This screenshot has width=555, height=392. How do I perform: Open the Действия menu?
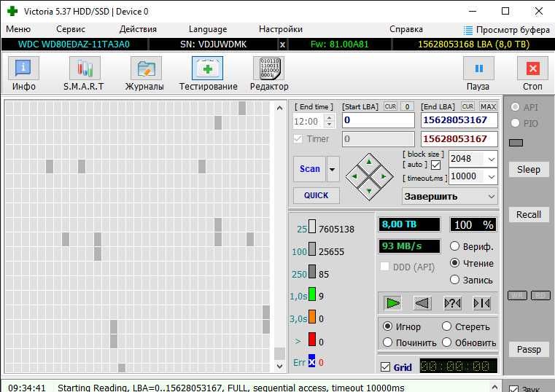138,29
